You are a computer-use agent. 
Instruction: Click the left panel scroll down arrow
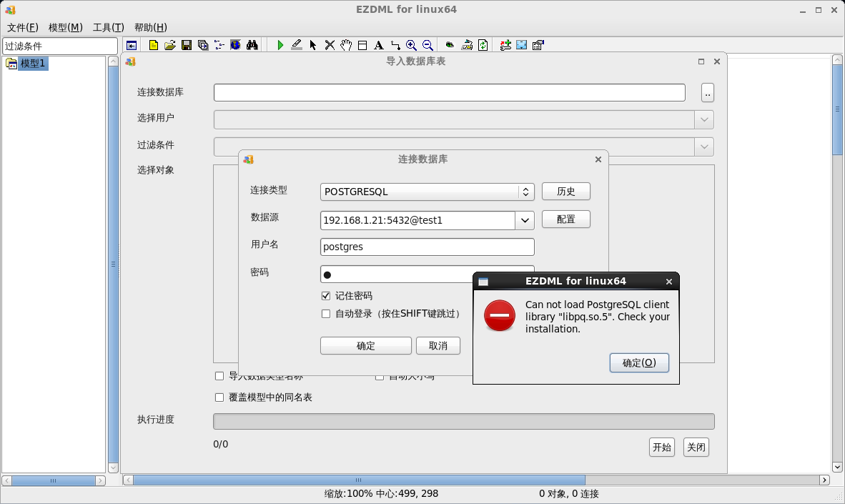tap(113, 468)
